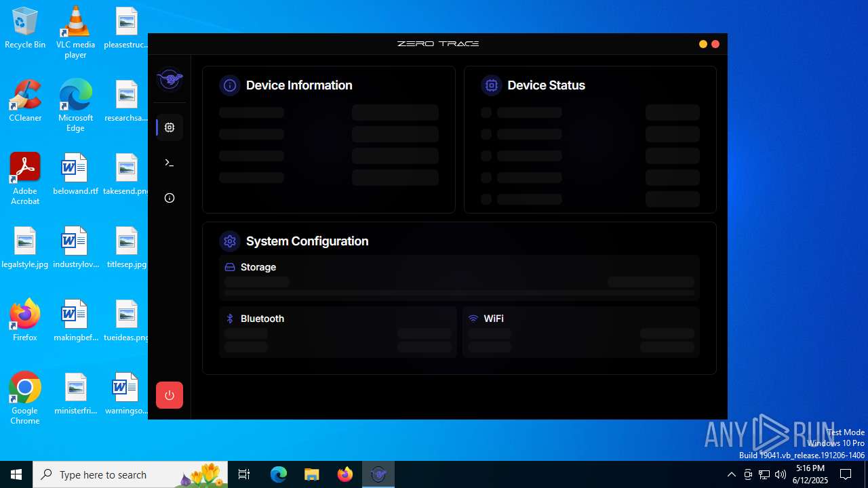Click the System Configuration gear icon
This screenshot has height=488, width=868.
[x=230, y=241]
